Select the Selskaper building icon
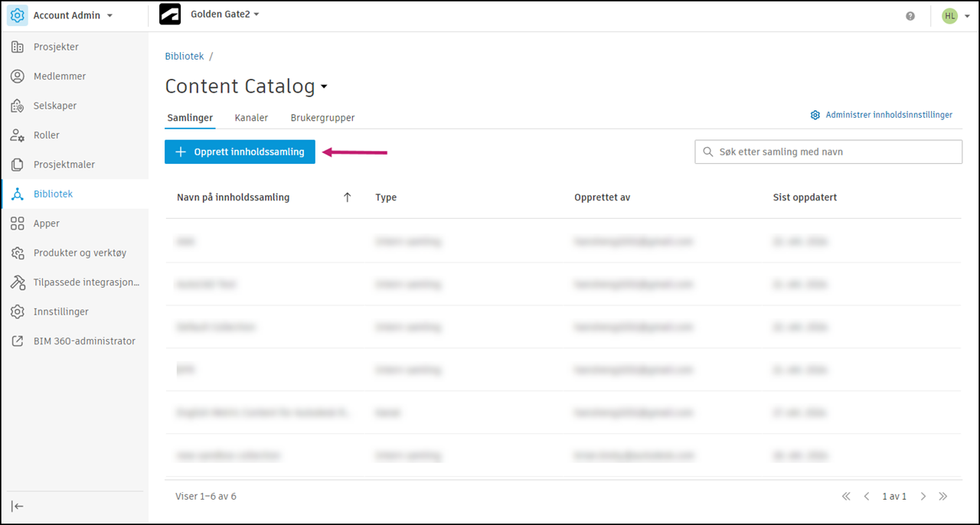 18,106
